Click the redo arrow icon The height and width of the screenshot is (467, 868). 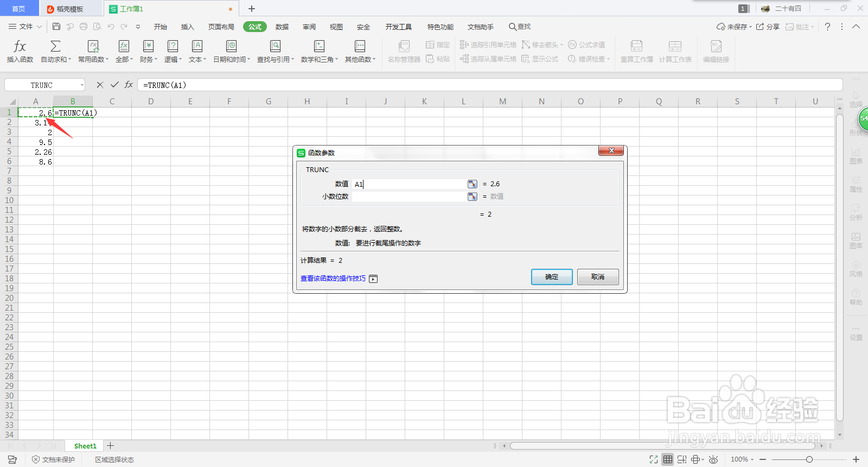[x=124, y=27]
